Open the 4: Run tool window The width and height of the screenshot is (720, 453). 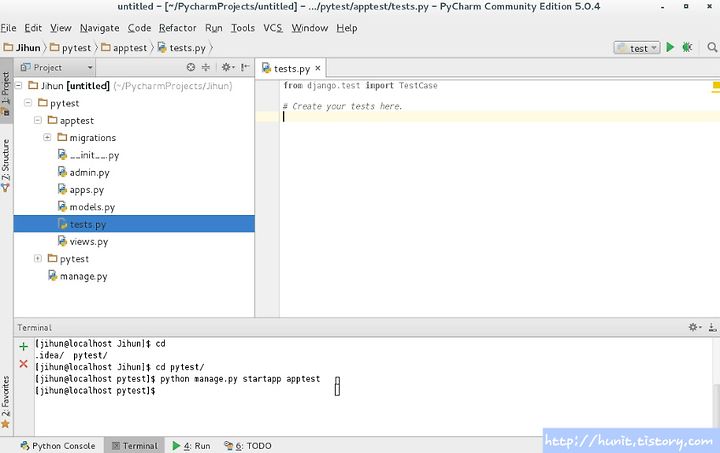(191, 446)
